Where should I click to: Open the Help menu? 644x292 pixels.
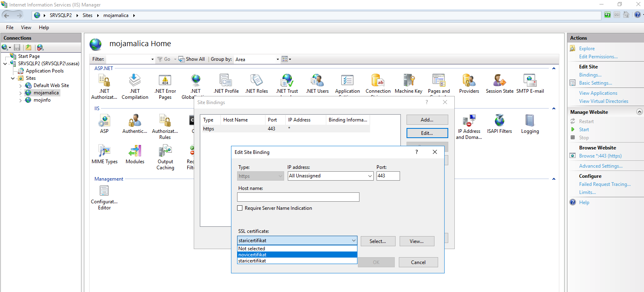(x=44, y=28)
